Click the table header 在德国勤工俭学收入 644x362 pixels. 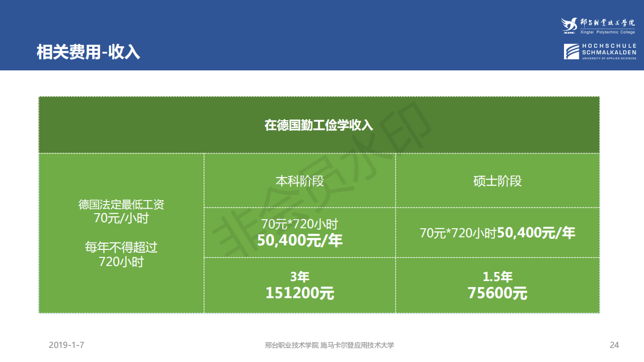(x=319, y=125)
